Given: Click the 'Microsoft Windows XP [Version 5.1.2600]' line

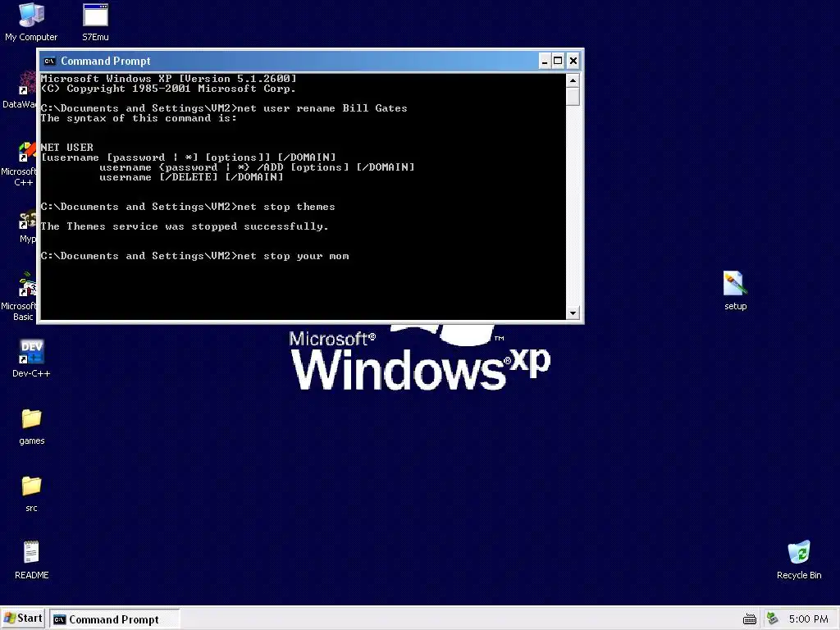Looking at the screenshot, I should click(169, 79).
